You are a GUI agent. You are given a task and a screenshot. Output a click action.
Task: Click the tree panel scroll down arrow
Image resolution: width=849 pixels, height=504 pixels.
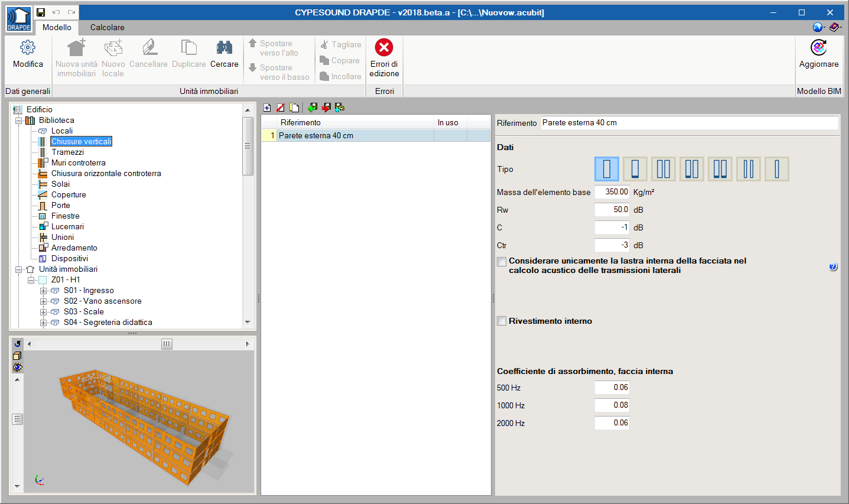tap(248, 323)
